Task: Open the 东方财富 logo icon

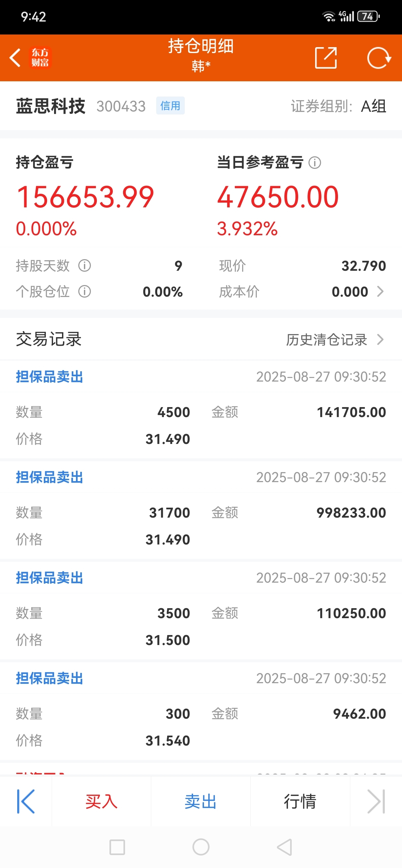Action: pos(40,58)
